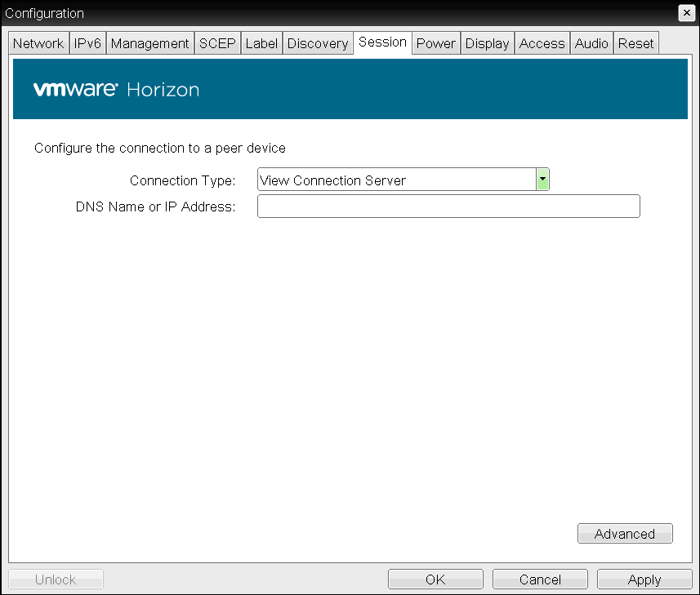Click the VMware Horizon logo
Image resolution: width=700 pixels, height=595 pixels.
[116, 90]
